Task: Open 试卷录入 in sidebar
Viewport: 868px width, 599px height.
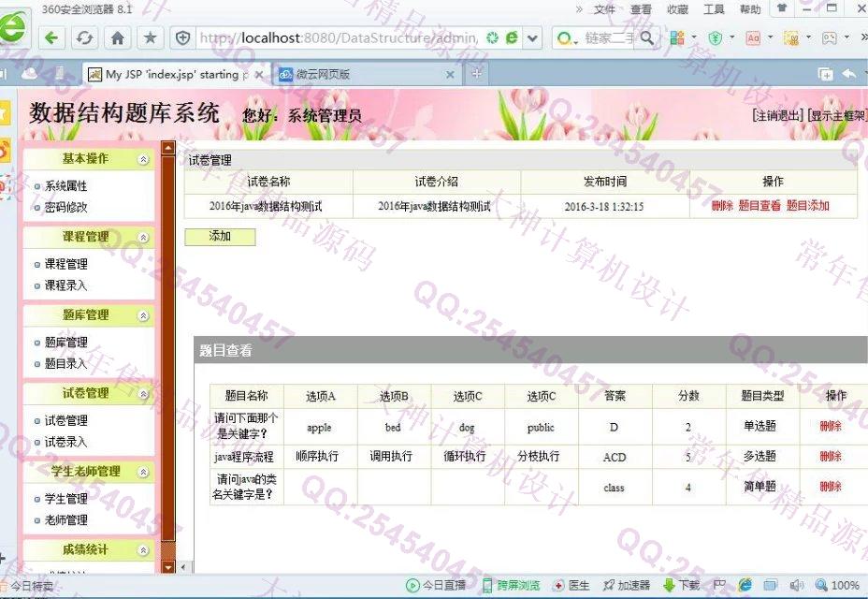Action: [x=65, y=442]
